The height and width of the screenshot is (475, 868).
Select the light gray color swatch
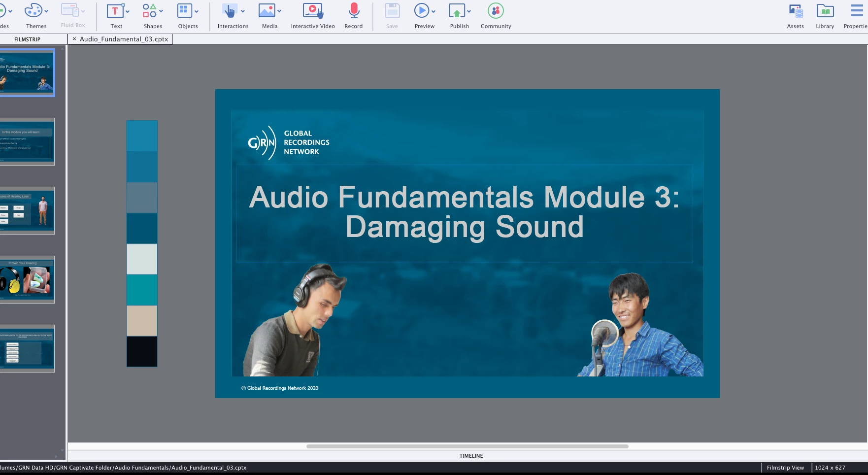(x=142, y=259)
